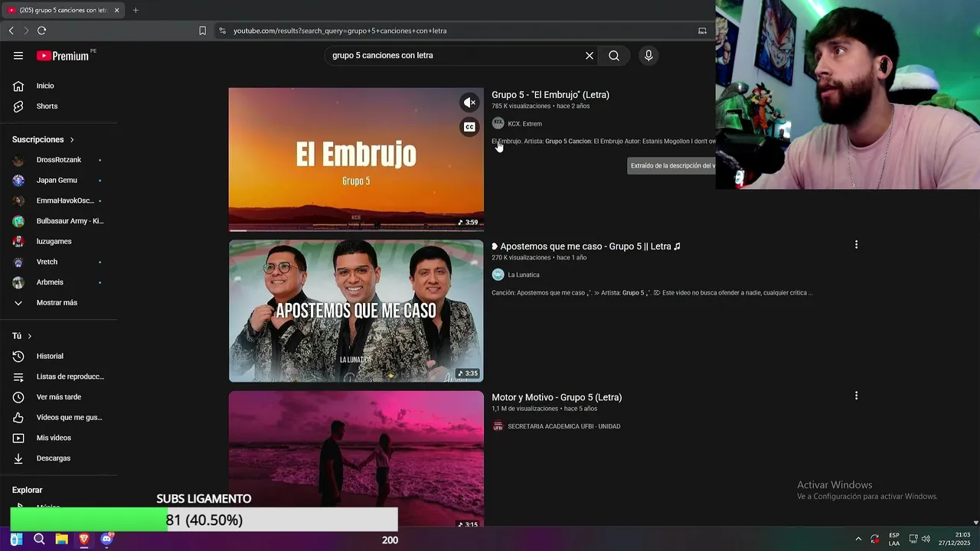This screenshot has height=551, width=980.
Task: Open Windows taskbar search icon
Action: pos(39,540)
